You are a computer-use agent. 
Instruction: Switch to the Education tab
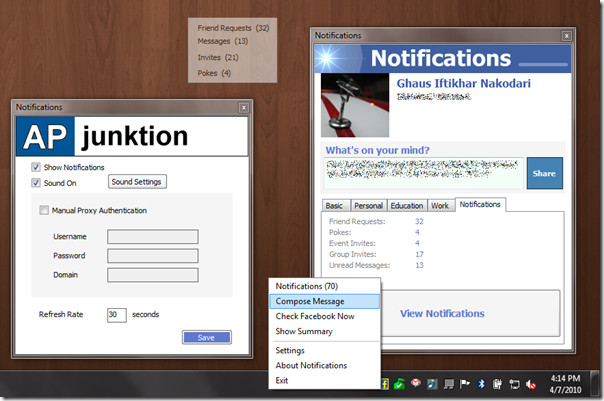pos(407,206)
